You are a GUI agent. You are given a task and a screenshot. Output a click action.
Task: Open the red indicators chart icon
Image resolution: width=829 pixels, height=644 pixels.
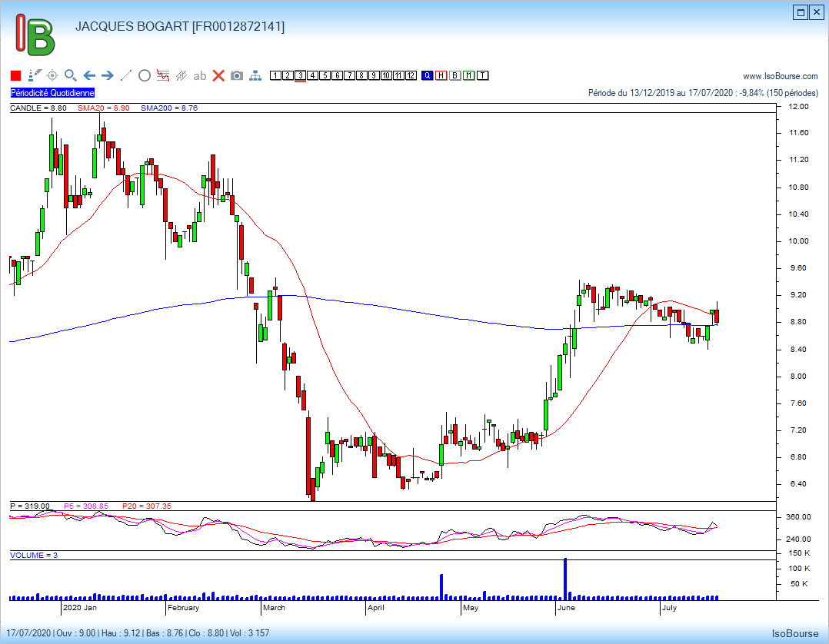(163, 75)
